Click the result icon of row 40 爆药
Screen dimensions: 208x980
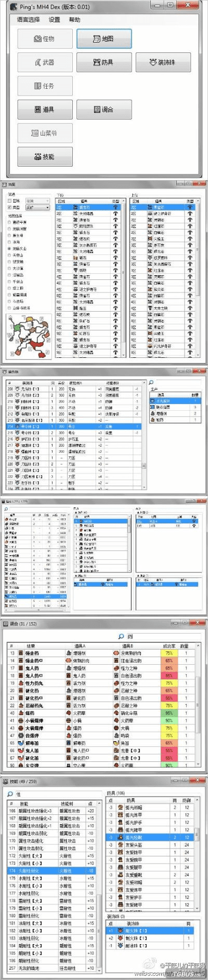[x=21, y=713]
